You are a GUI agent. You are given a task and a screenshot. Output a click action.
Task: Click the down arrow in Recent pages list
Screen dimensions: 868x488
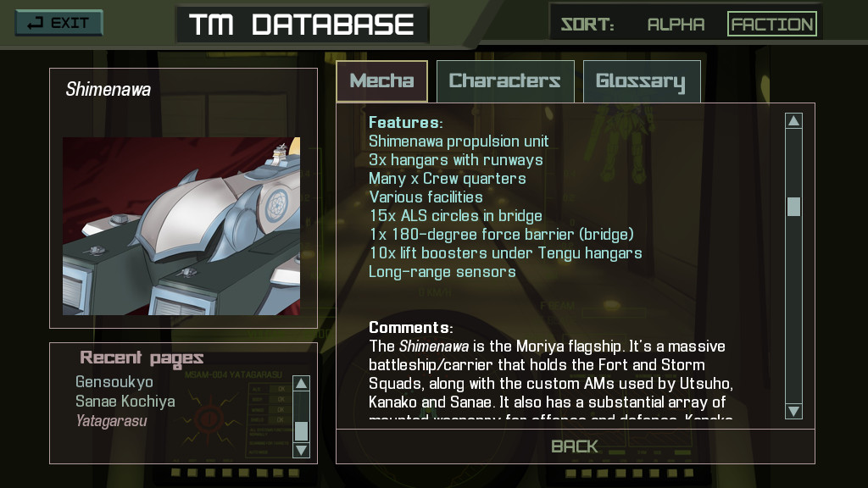click(301, 450)
